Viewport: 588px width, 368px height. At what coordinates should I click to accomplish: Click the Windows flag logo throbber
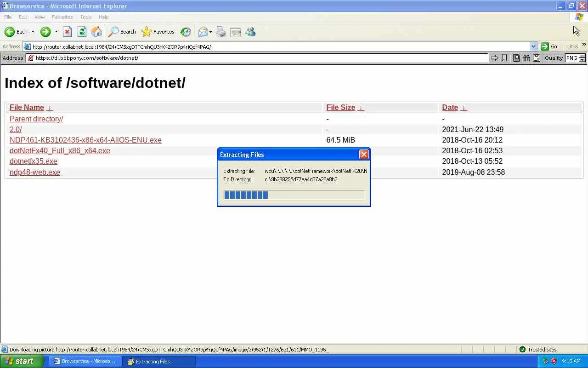point(579,17)
